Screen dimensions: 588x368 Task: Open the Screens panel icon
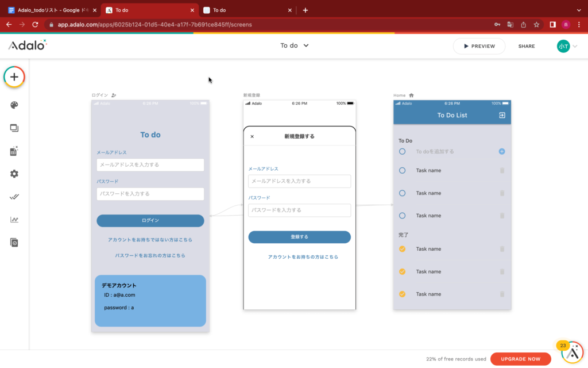click(x=14, y=128)
